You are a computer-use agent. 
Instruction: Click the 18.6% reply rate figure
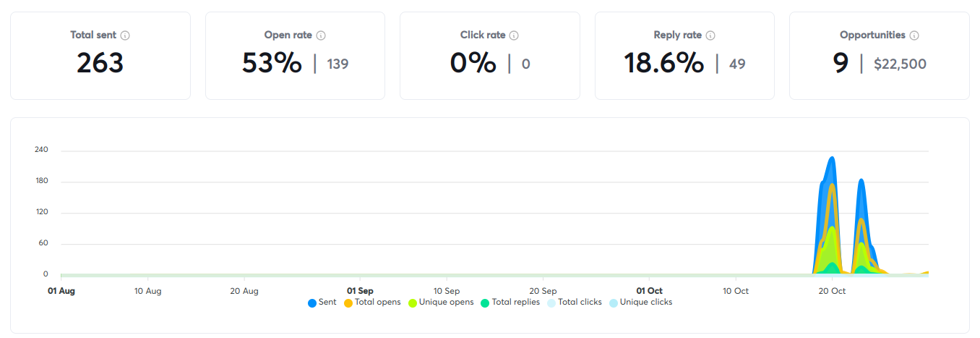tap(663, 64)
